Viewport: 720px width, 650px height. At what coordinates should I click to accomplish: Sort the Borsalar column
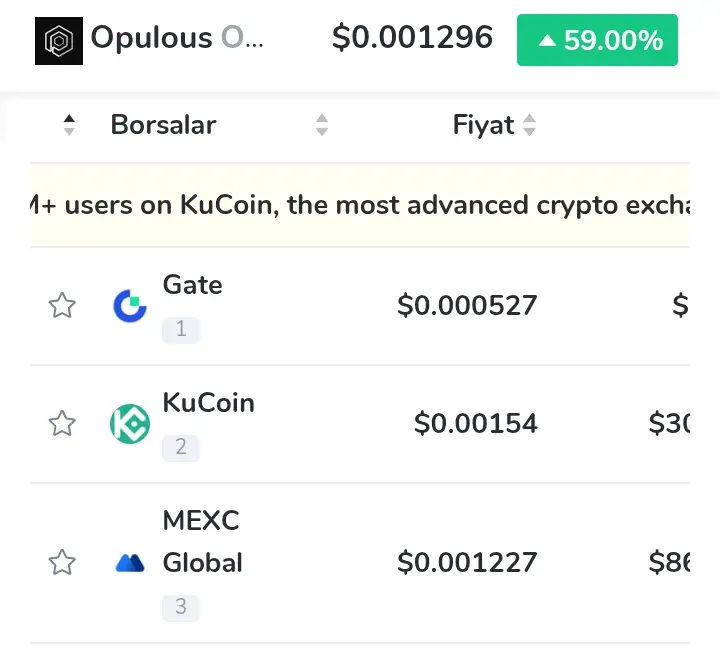321,125
